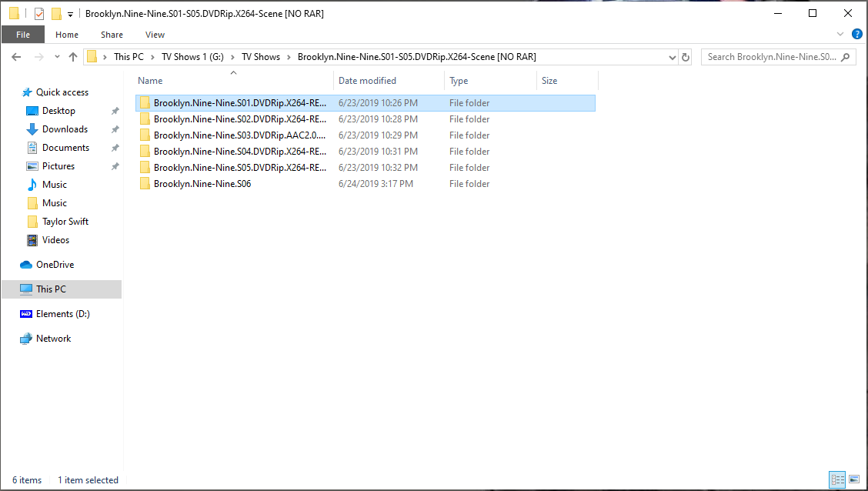868x491 pixels.
Task: Open Videos in the navigation pane
Action: [x=55, y=240]
